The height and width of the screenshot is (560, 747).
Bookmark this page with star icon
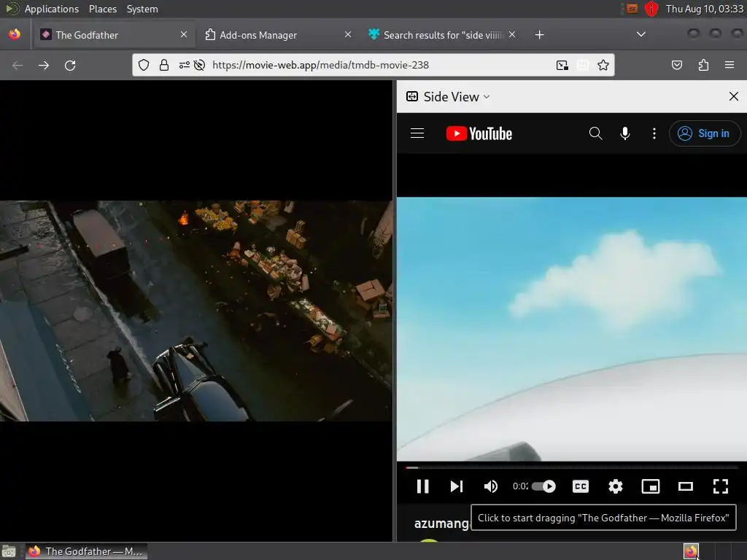pyautogui.click(x=603, y=65)
